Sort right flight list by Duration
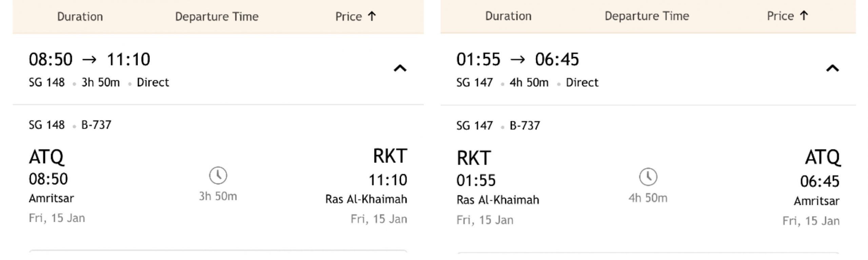The height and width of the screenshot is (260, 868). pos(508,16)
